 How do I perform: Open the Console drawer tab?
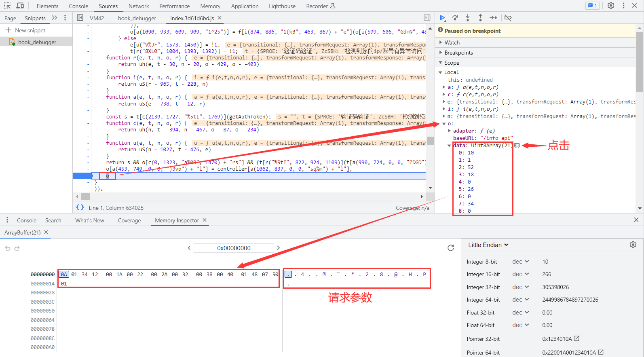27,220
